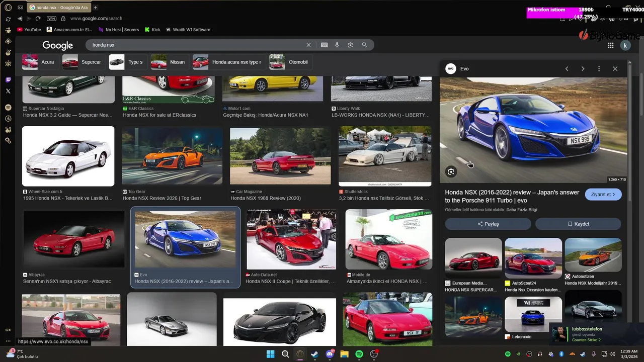Open the Daha Fazla Bilgi link
This screenshot has height=362, width=644.
522,210
